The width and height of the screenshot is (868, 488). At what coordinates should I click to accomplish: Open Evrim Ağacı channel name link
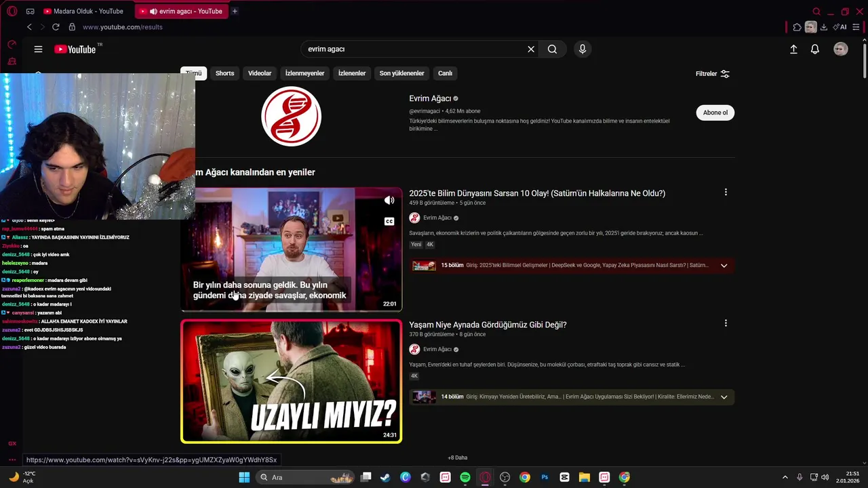[430, 98]
